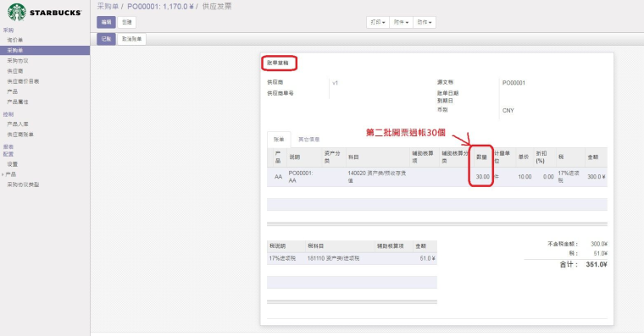The width and height of the screenshot is (644, 336).
Task: Click the Starbucks logo icon
Action: tap(17, 13)
